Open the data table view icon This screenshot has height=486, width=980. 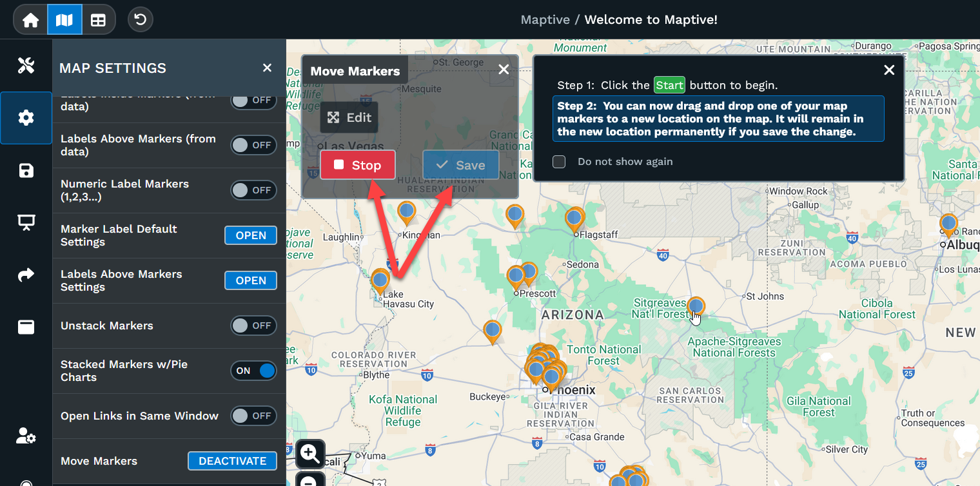click(98, 19)
